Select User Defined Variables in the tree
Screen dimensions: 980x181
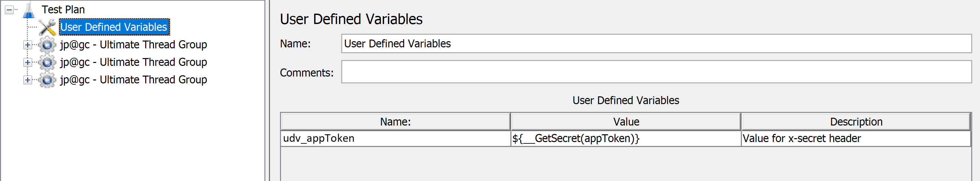click(x=114, y=27)
